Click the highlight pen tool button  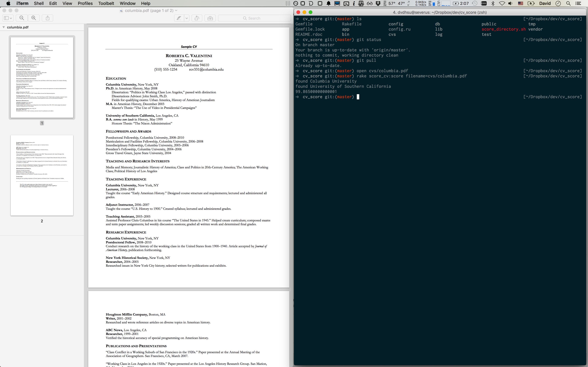pyautogui.click(x=179, y=18)
